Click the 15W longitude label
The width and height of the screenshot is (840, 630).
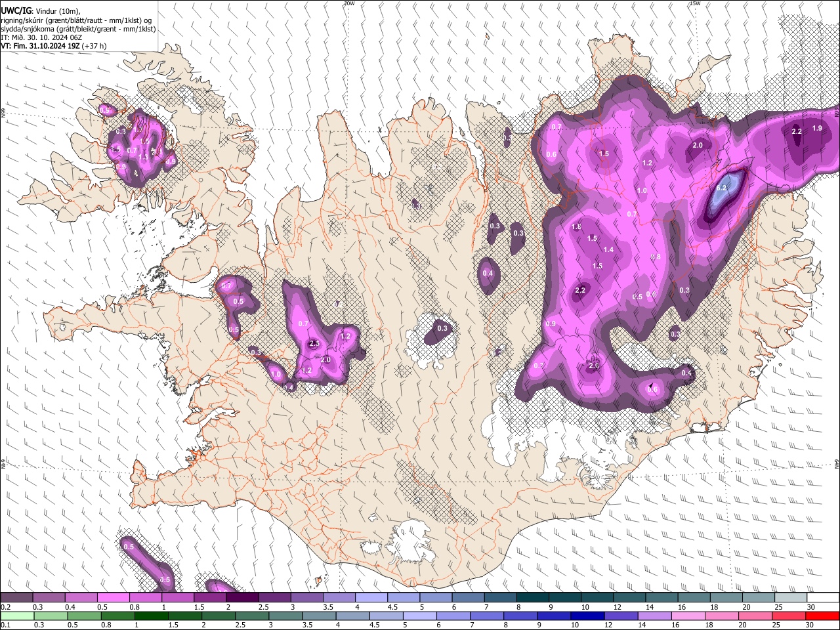pyautogui.click(x=695, y=3)
